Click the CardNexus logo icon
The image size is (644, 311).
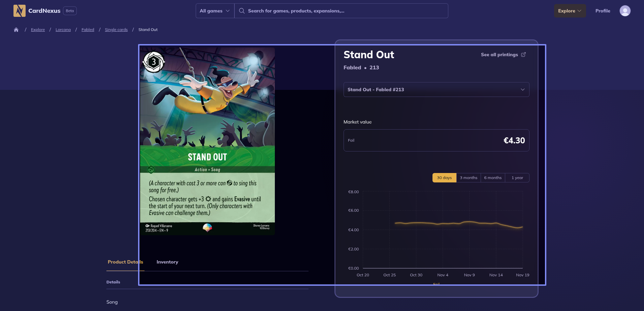click(x=19, y=11)
